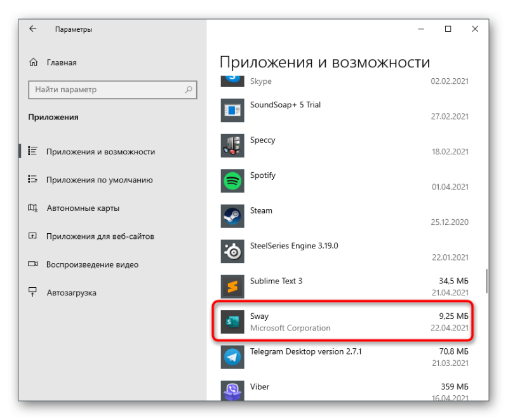Viewport: 508px width, 420px height.
Task: Click the date 21.04.2021 on Sublime Text
Action: (x=450, y=293)
